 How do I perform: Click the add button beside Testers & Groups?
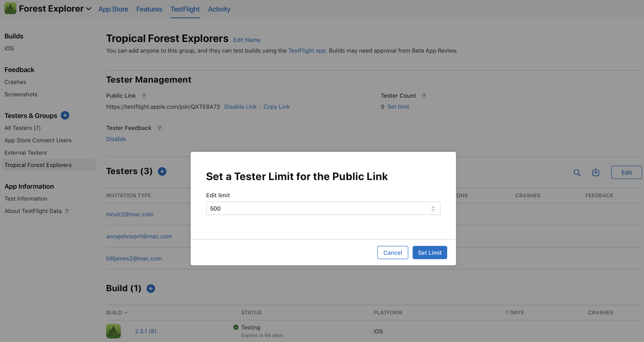tap(65, 115)
